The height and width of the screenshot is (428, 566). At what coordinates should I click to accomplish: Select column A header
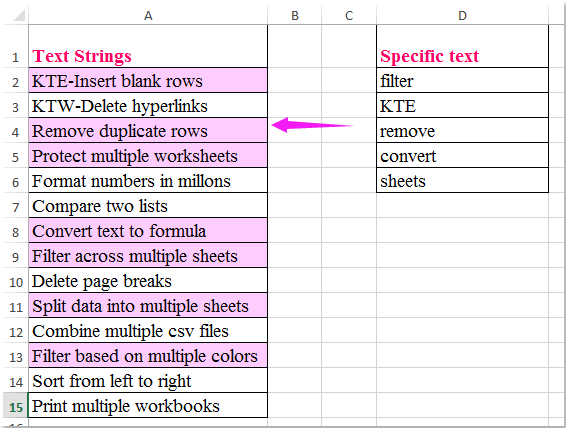[x=148, y=16]
